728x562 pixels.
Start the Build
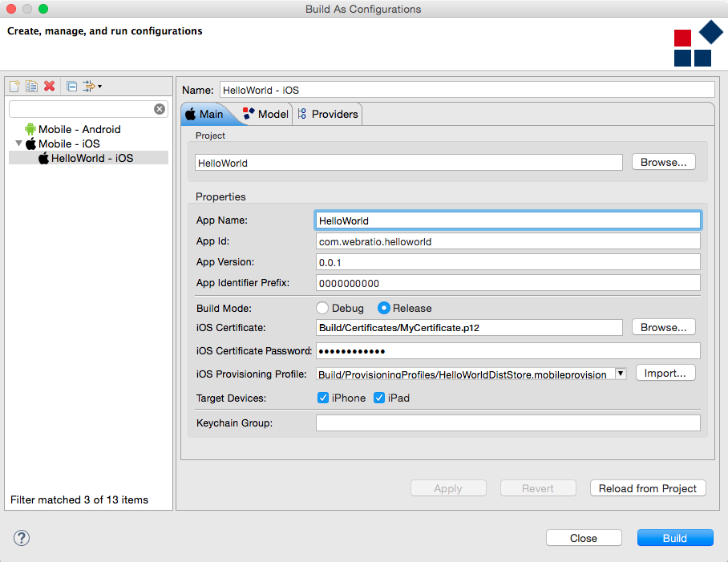tap(675, 538)
